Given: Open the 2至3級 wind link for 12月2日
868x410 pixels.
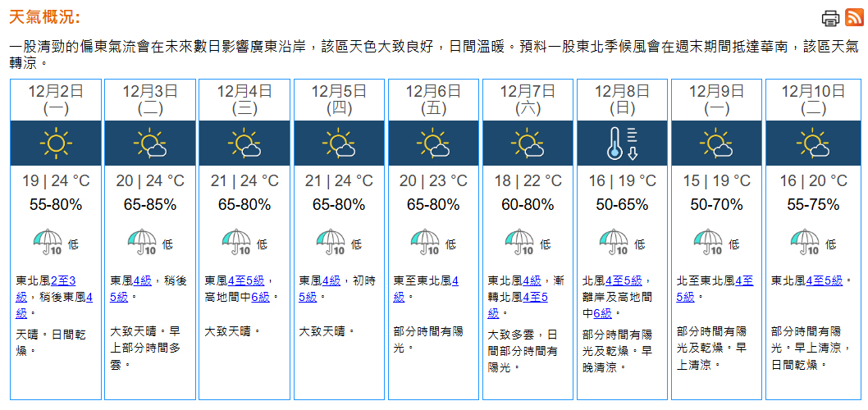Looking at the screenshot, I should (63, 280).
